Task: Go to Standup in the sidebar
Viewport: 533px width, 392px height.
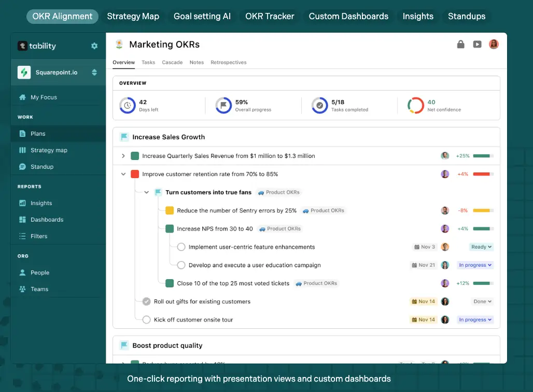Action: pyautogui.click(x=41, y=167)
